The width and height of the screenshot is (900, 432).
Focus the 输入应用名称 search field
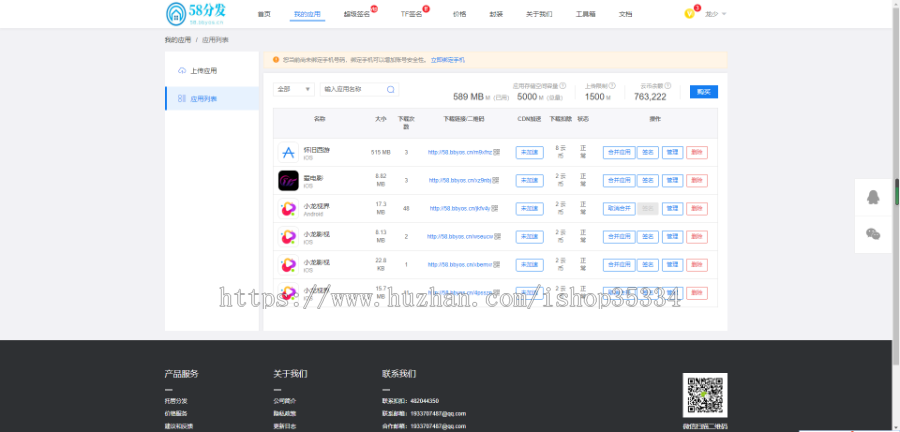(352, 89)
